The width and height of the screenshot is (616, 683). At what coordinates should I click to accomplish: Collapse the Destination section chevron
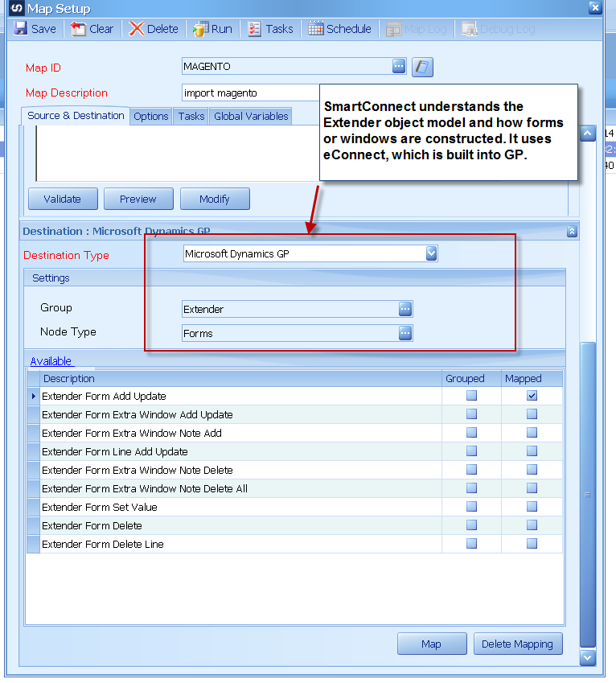click(572, 232)
